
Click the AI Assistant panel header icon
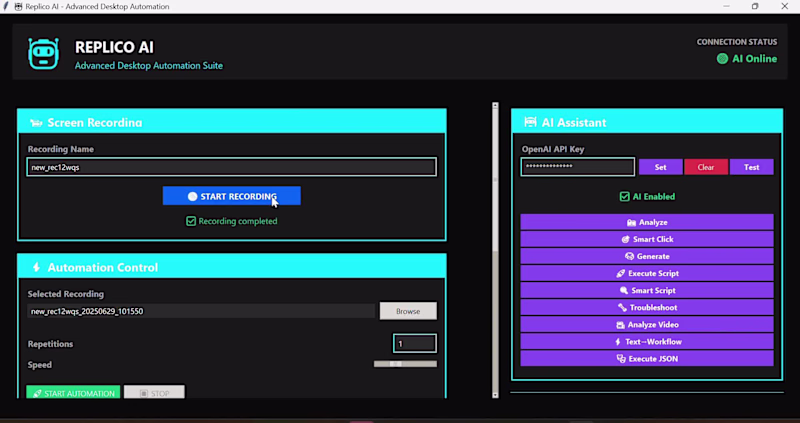pos(530,122)
